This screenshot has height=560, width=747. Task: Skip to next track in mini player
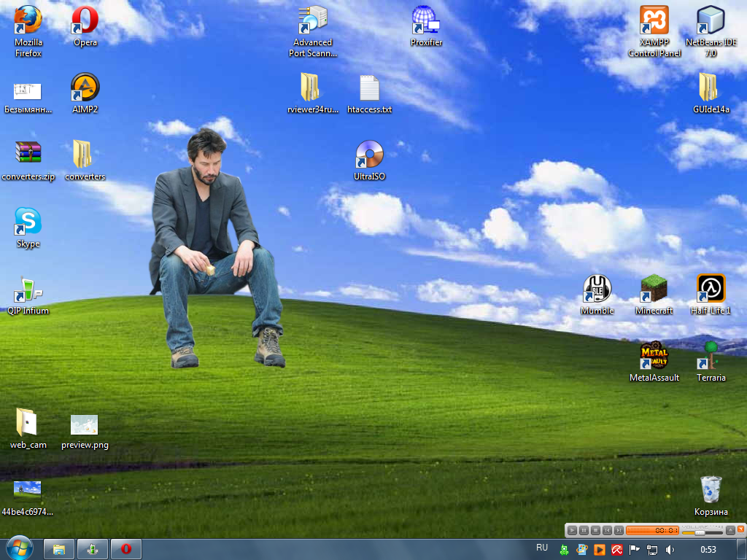point(619,530)
